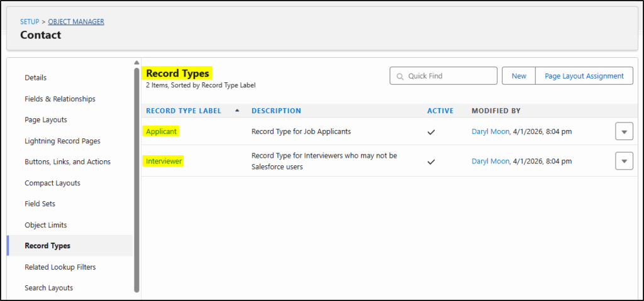This screenshot has width=644, height=301.
Task: Go to Related Lookup Filters
Action: [60, 267]
